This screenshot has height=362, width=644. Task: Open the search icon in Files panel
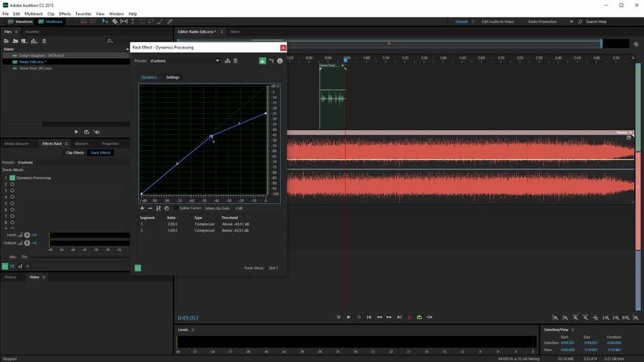click(x=109, y=41)
